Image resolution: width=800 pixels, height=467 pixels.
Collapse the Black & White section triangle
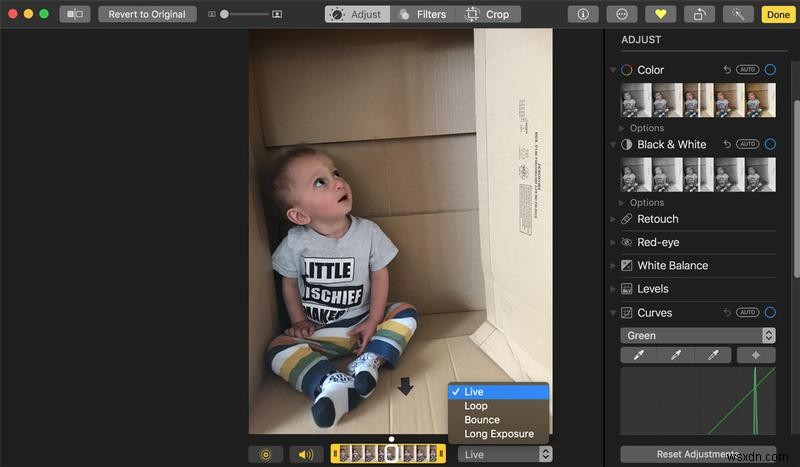click(613, 145)
